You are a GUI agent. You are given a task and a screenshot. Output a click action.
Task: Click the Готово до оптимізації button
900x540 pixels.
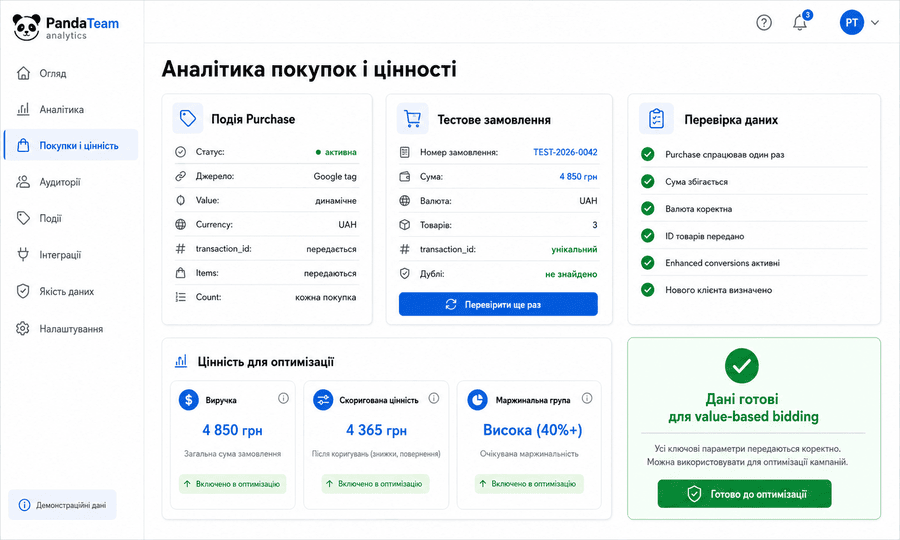(744, 494)
